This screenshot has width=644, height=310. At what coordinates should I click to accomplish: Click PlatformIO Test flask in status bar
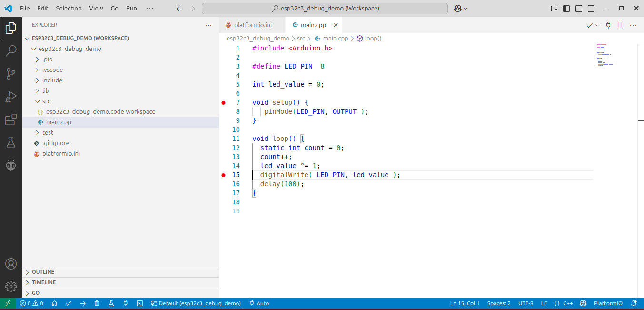coord(111,303)
